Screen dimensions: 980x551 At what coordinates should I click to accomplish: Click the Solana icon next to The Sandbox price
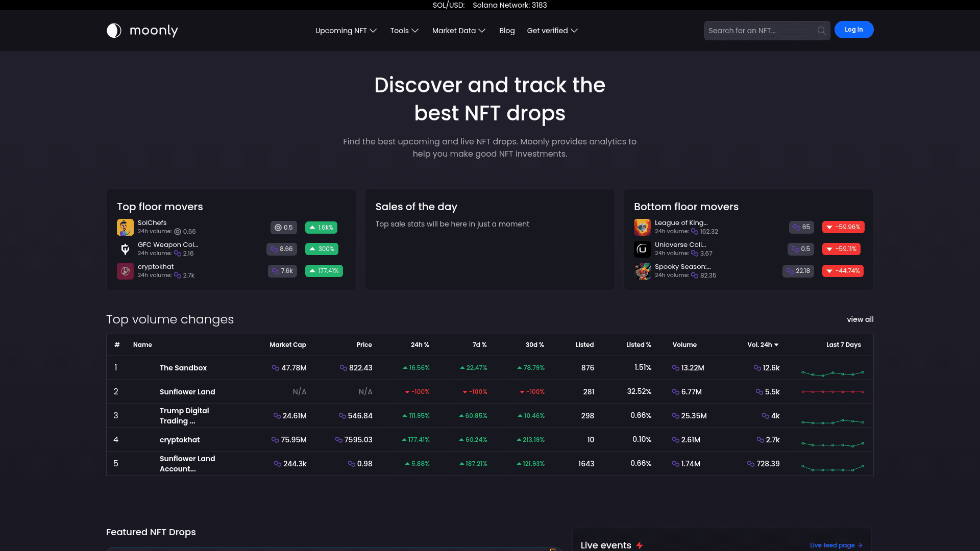click(344, 367)
